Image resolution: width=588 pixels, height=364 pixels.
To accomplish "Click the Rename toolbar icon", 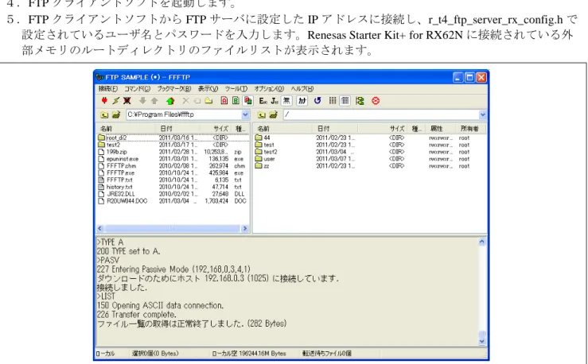I will 197,101.
